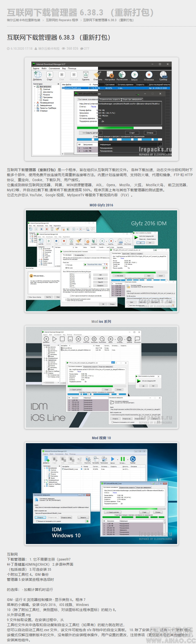Toggle the MP3 file type checkbox in Glyfz dialog
This screenshot has width=196, height=644.
click(x=71, y=276)
